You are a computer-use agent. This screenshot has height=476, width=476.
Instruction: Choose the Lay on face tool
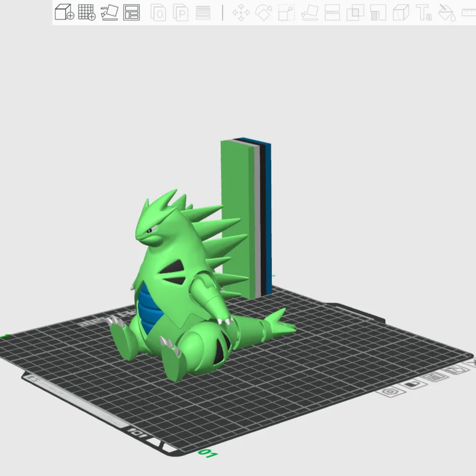tap(310, 13)
